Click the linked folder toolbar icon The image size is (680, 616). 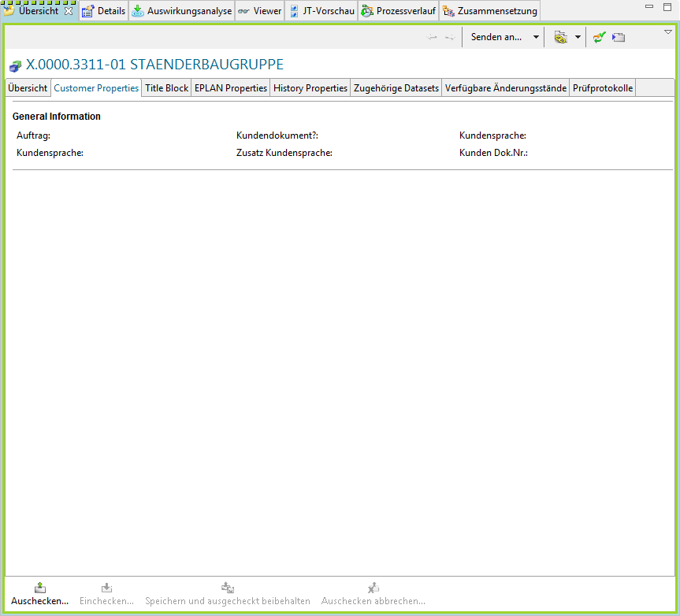pyautogui.click(x=560, y=37)
